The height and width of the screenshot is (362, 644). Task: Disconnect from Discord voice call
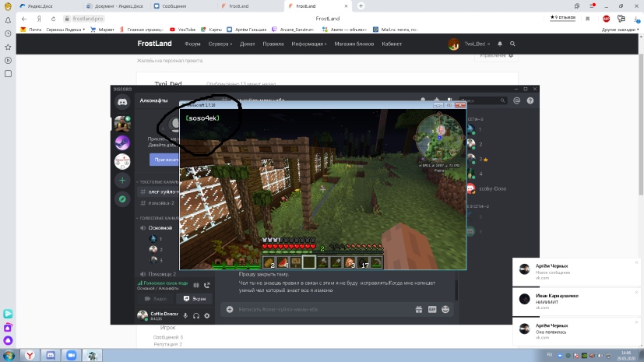(x=207, y=285)
